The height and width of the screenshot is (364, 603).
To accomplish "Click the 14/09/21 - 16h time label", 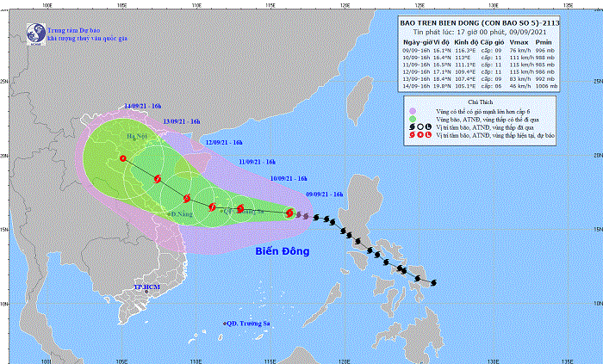I will [143, 105].
